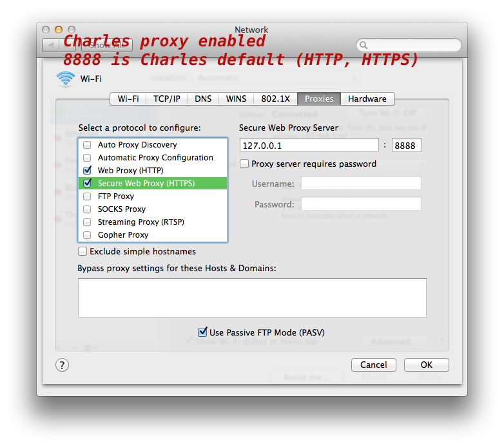Click the bypass hosts and domains text area
This screenshot has width=504, height=447.
click(x=252, y=298)
